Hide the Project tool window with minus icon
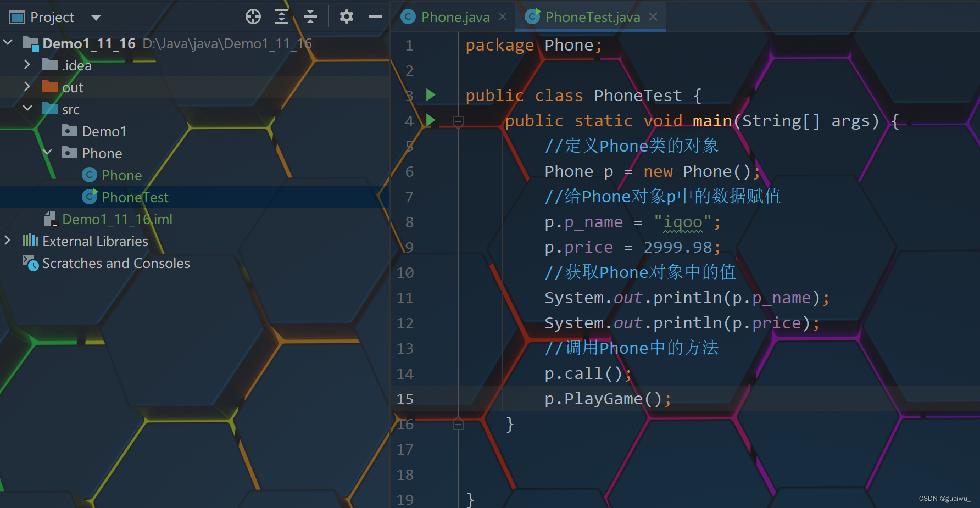 click(x=375, y=17)
